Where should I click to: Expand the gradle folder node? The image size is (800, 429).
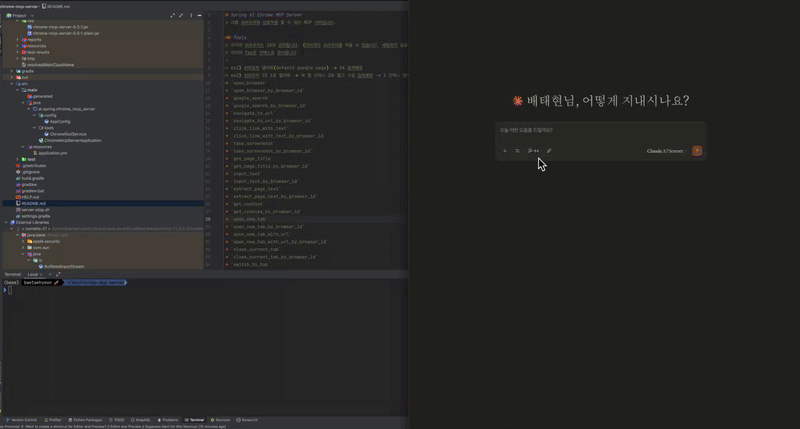12,71
